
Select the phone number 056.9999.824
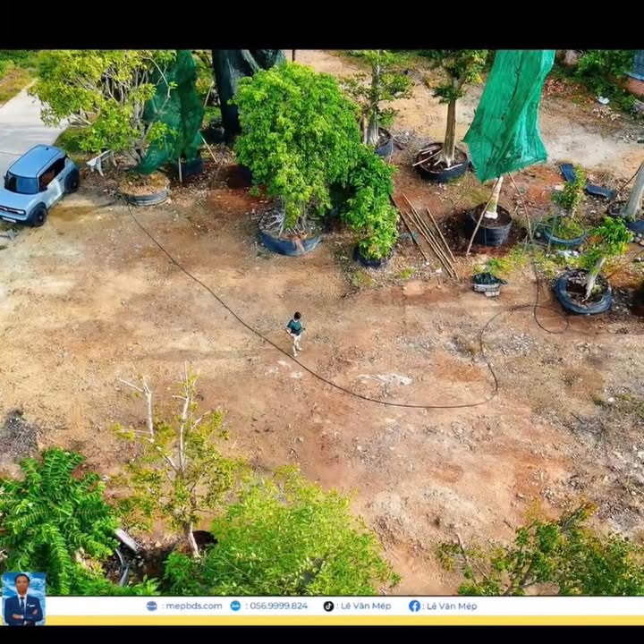tap(277, 606)
